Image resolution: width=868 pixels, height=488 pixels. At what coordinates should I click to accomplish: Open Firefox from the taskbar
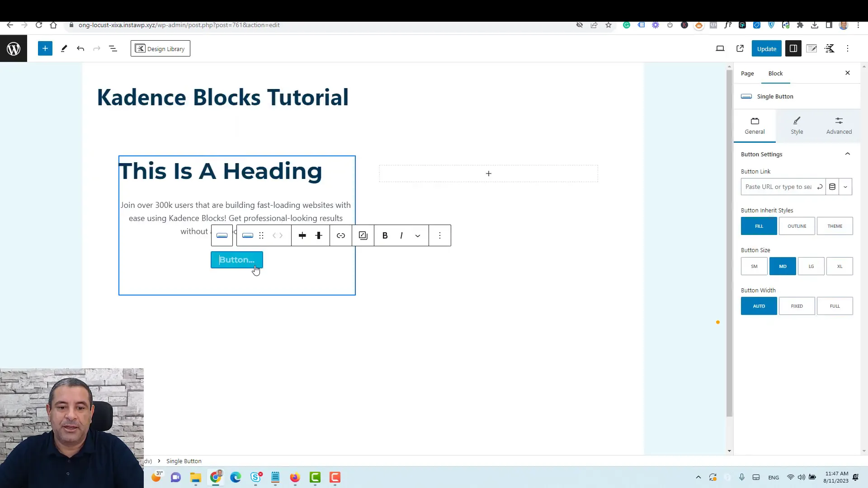click(x=295, y=477)
